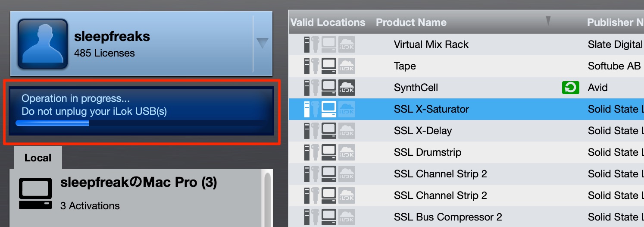Click iLok Cloud icon in SynthCell row

point(347,88)
